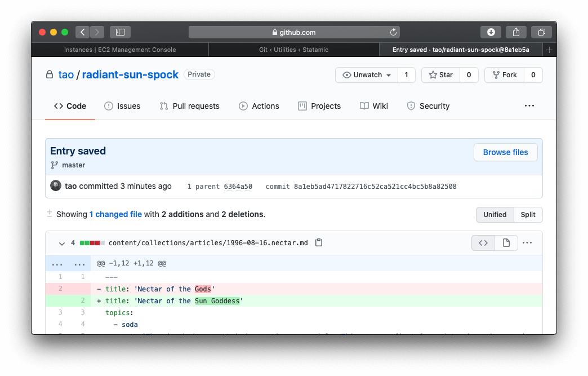
Task: Switch to Unified diff view
Action: [x=495, y=214]
